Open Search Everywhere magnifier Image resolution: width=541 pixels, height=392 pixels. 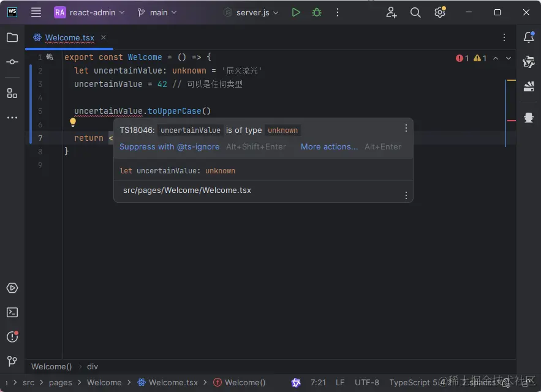pyautogui.click(x=415, y=12)
